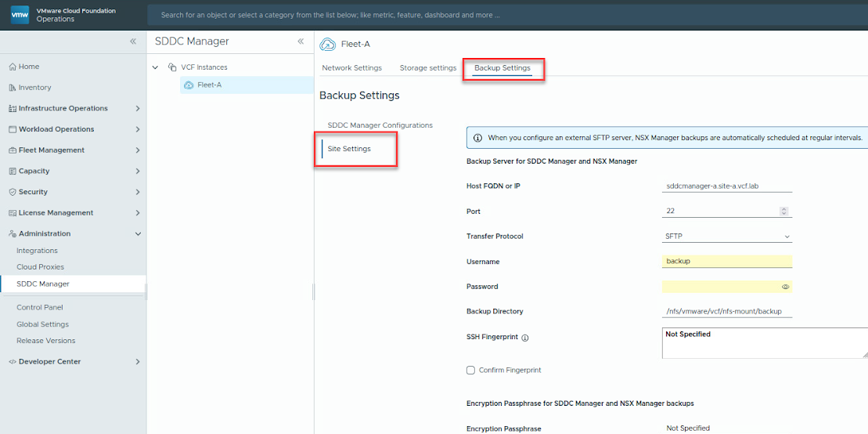This screenshot has width=868, height=434.
Task: Click the Developer Center code icon
Action: tap(12, 362)
